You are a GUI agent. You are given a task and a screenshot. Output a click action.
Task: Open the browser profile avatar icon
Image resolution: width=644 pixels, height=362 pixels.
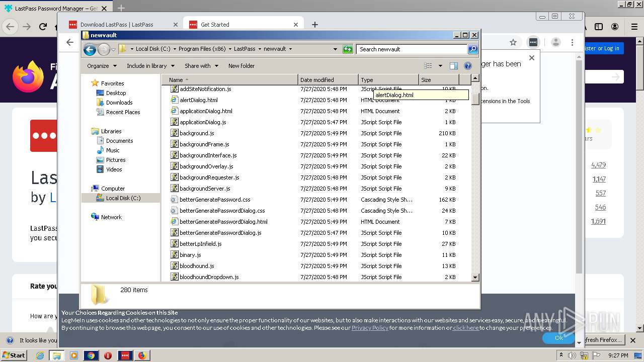[x=555, y=43]
